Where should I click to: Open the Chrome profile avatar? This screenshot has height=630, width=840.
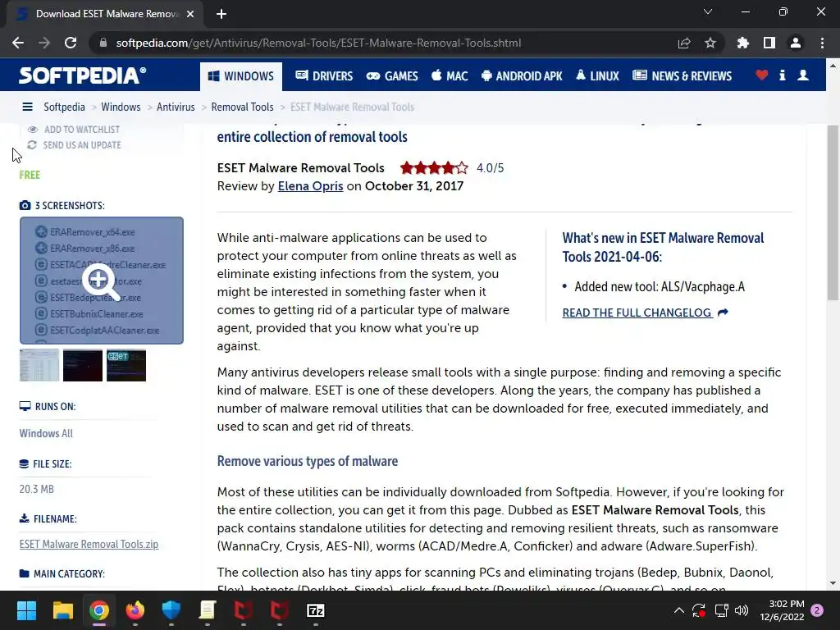[796, 43]
